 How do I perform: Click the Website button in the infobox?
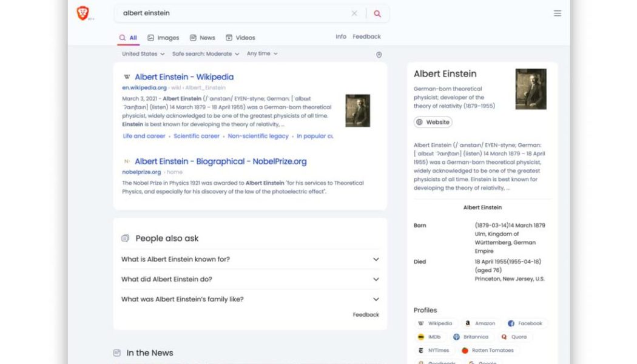pyautogui.click(x=433, y=122)
